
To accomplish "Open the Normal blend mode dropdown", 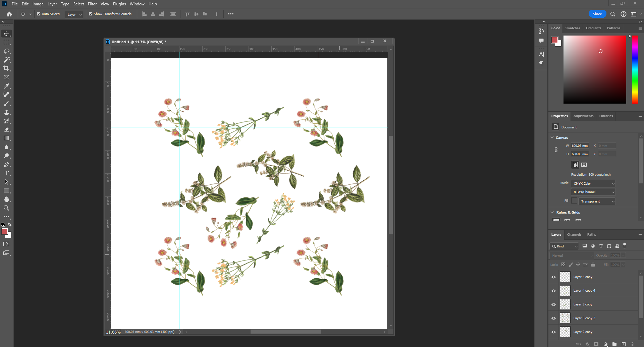I will pyautogui.click(x=572, y=255).
